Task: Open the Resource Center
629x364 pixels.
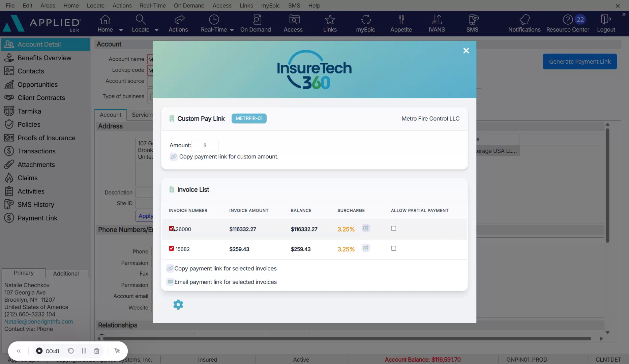Action: 568,23
